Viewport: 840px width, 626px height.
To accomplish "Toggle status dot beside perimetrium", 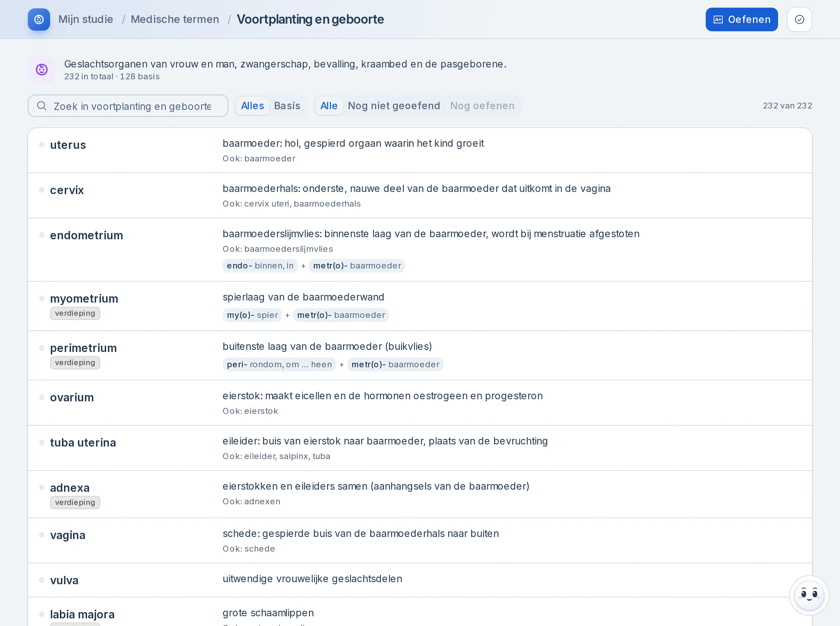I will [x=42, y=348].
